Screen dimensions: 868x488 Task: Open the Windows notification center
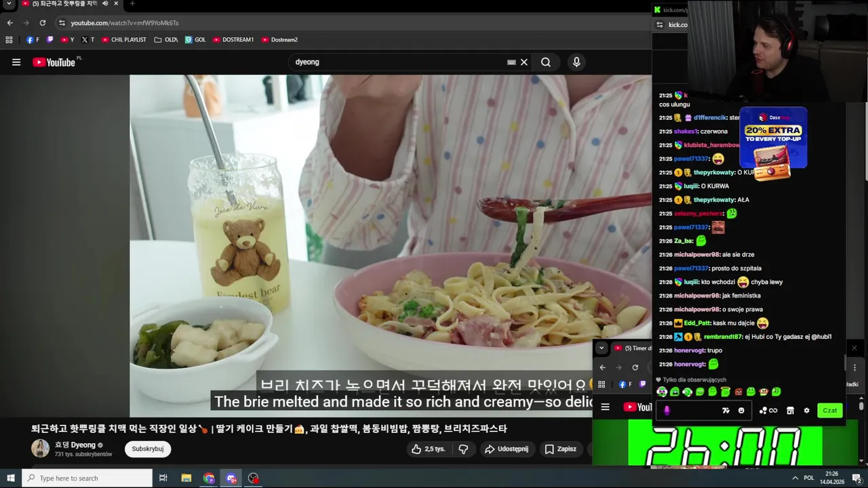pyautogui.click(x=856, y=478)
